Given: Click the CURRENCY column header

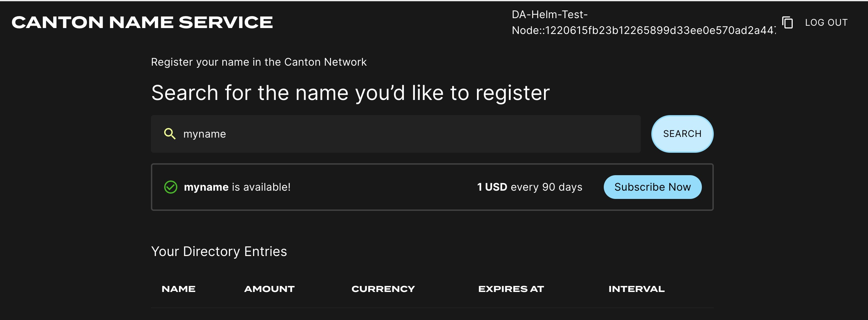Looking at the screenshot, I should (x=383, y=289).
